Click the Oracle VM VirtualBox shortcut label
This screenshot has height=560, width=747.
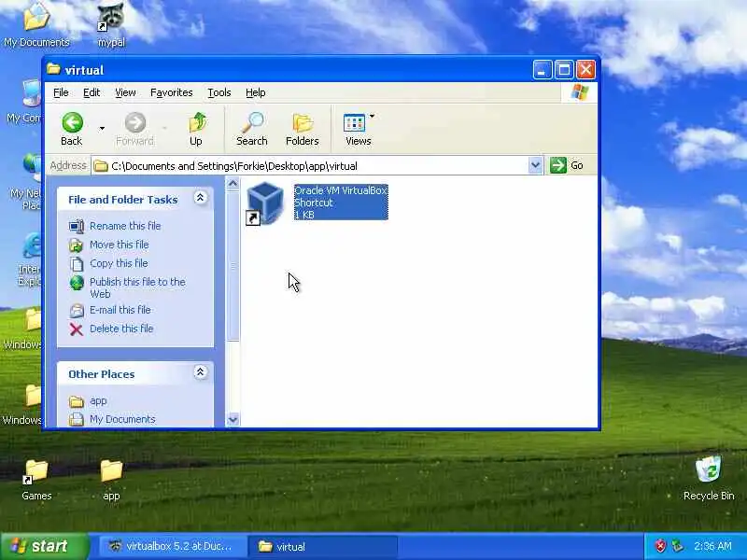[x=341, y=203]
